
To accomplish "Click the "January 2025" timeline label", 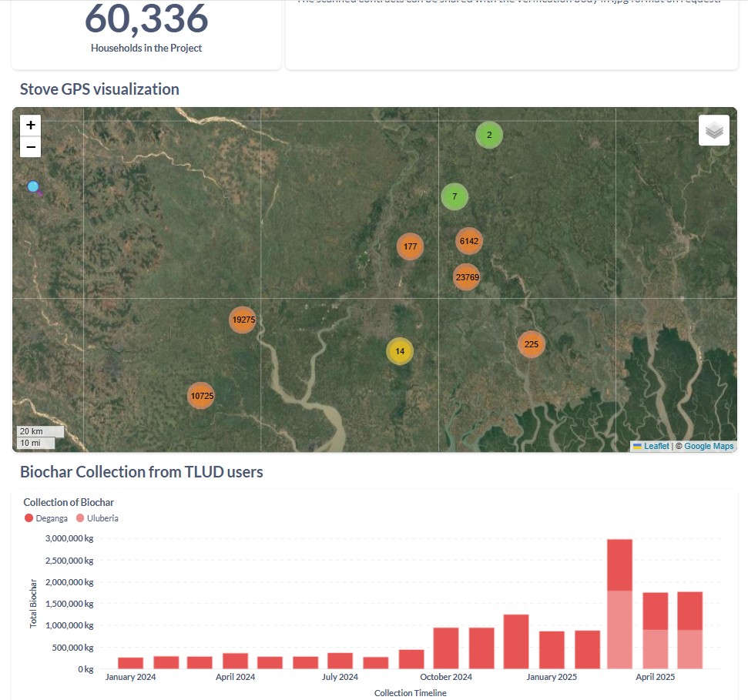I will pyautogui.click(x=552, y=677).
